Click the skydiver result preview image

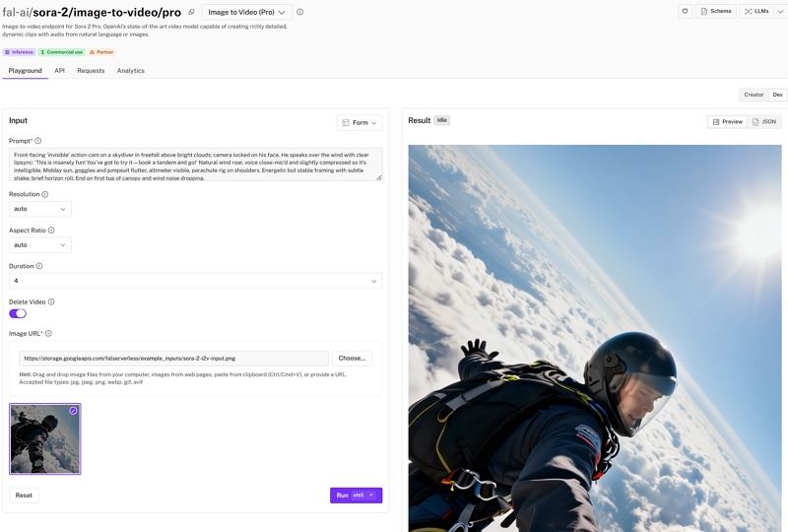pos(595,338)
